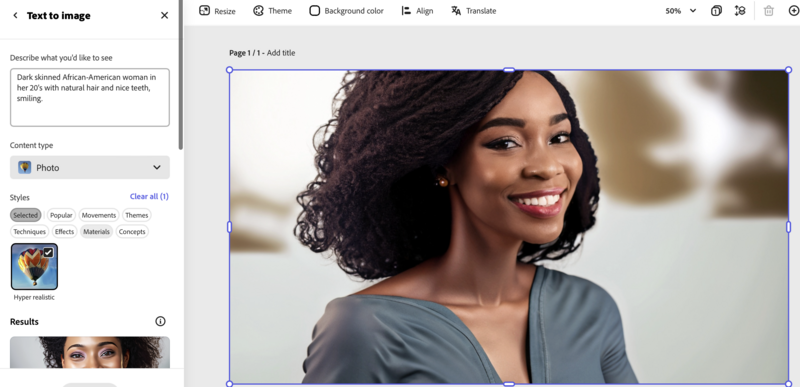The width and height of the screenshot is (800, 387).
Task: Uncheck the Hyper realistic style checkbox
Action: (48, 252)
